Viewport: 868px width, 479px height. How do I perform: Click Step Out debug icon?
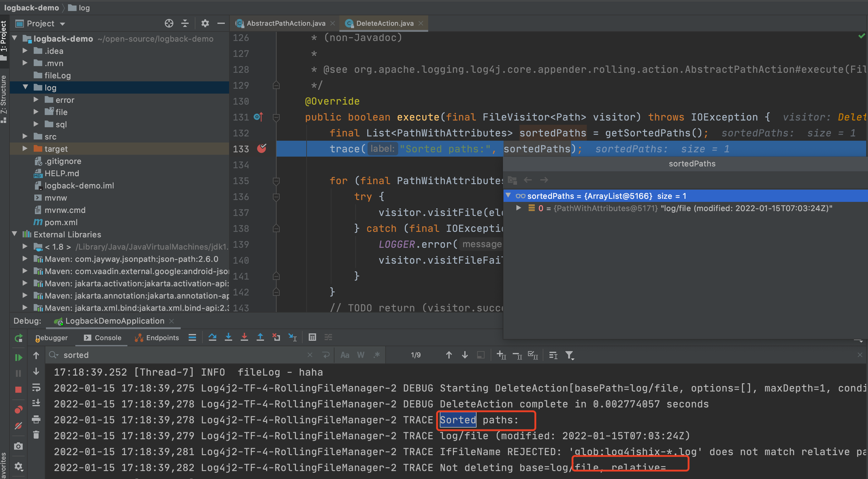[x=260, y=337]
